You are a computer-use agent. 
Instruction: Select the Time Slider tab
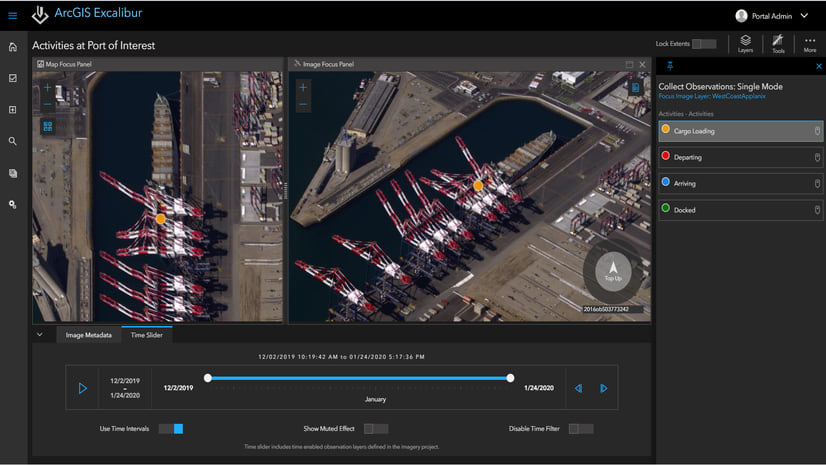(x=147, y=335)
